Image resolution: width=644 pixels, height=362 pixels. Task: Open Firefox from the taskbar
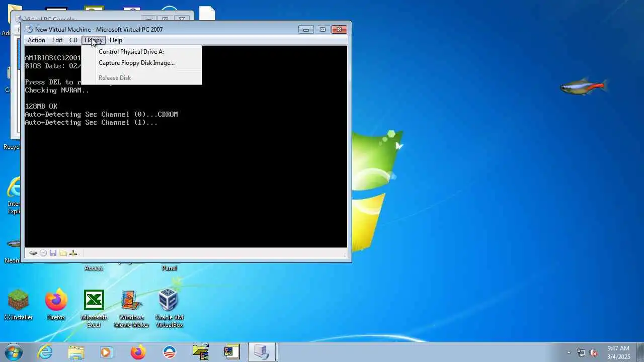(x=138, y=352)
